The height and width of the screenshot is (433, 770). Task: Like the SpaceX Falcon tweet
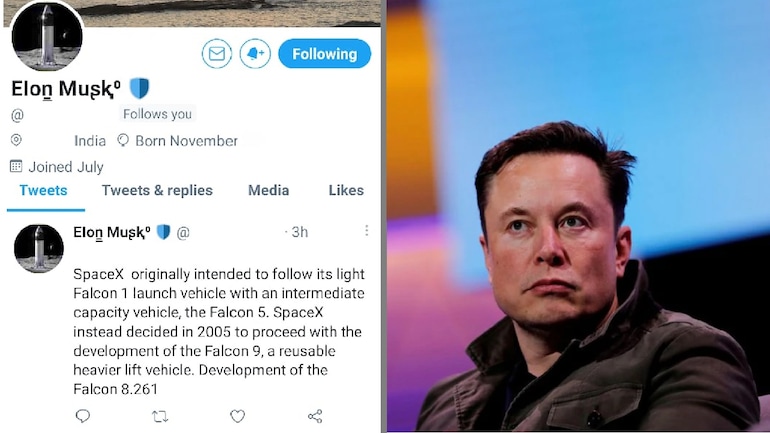pyautogui.click(x=237, y=416)
